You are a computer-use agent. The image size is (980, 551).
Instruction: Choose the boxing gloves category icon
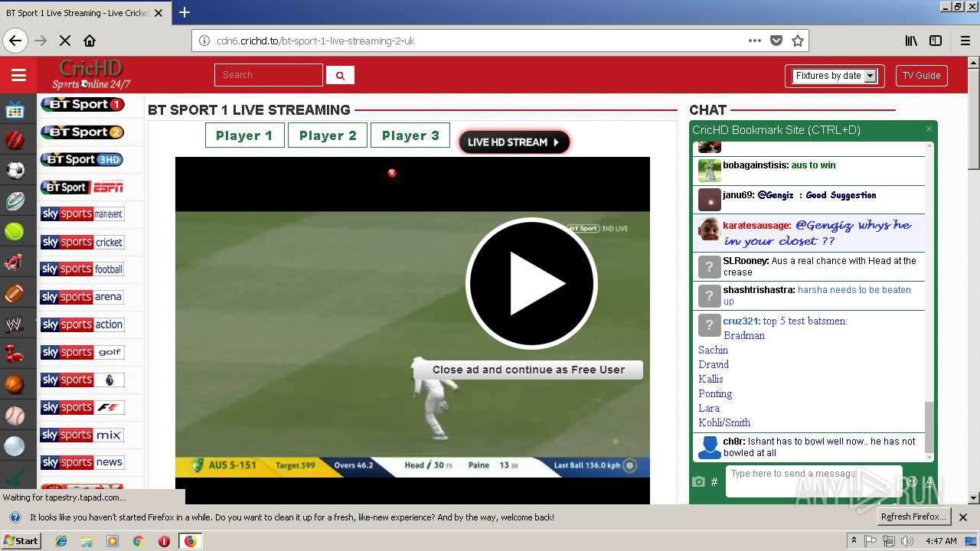coord(15,354)
